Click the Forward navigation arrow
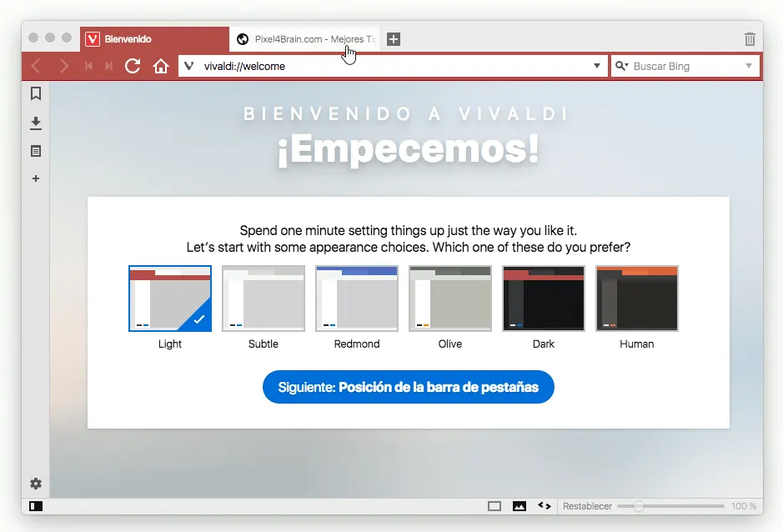This screenshot has width=783, height=532. click(x=63, y=66)
